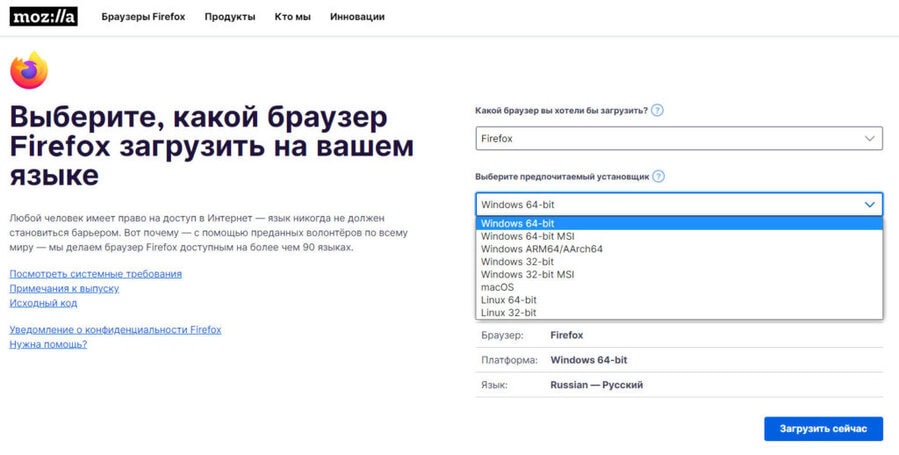Choose Linux 32-bit option
The width and height of the screenshot is (899, 455).
tap(679, 312)
